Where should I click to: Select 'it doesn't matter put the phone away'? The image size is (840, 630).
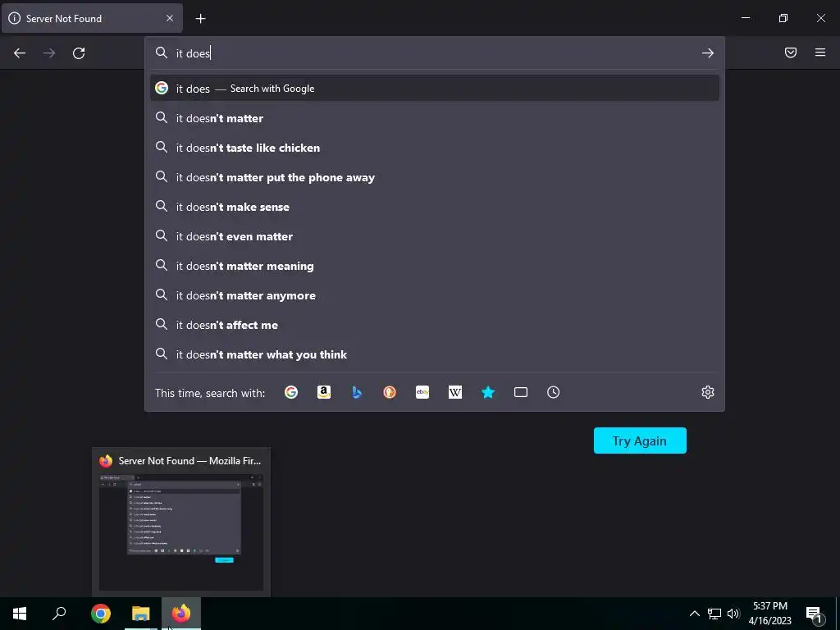click(435, 177)
